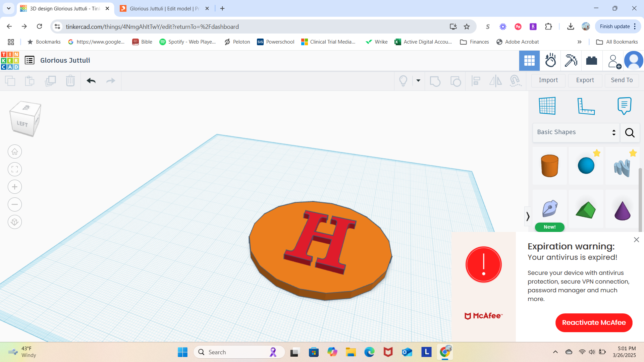
Task: Invite collaborators with add-person icon
Action: coord(614,61)
